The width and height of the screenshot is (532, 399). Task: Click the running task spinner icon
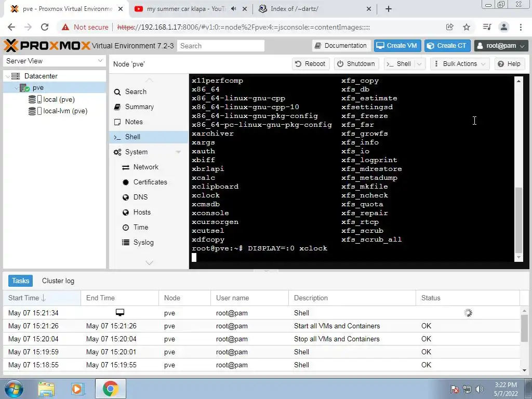pos(468,313)
